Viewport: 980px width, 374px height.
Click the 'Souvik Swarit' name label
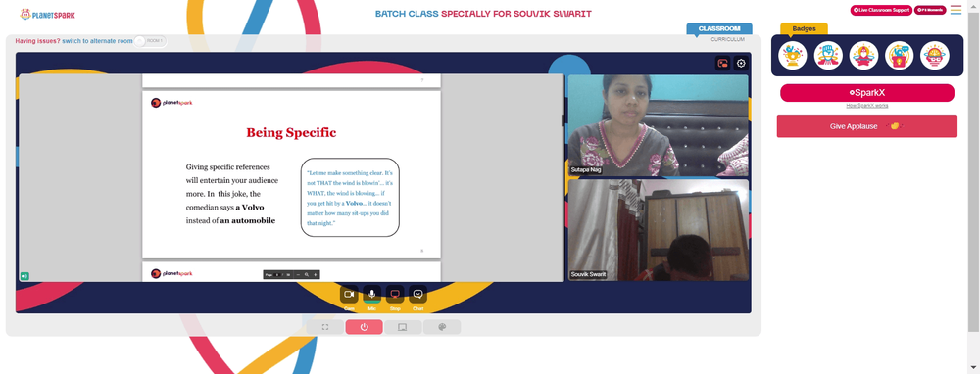point(588,275)
